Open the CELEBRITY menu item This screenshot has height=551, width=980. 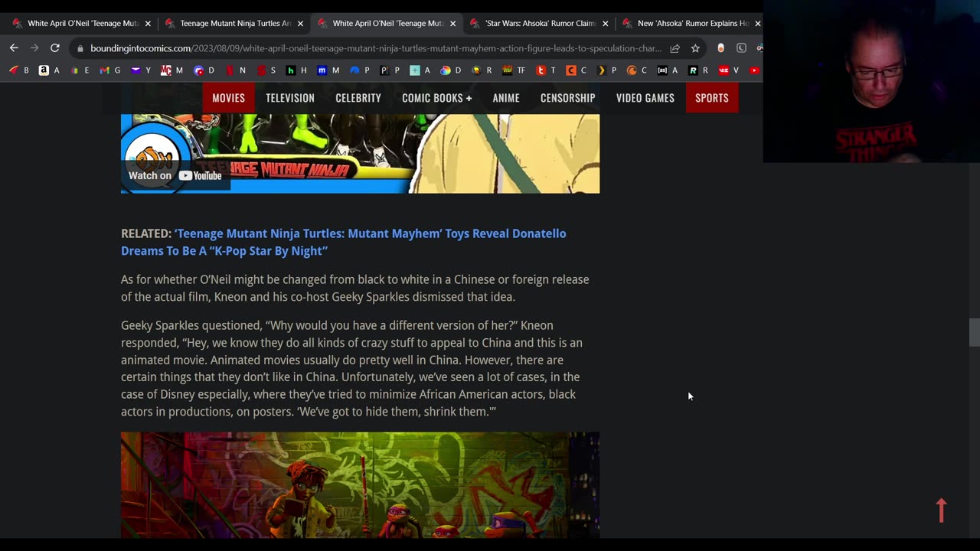coord(358,98)
